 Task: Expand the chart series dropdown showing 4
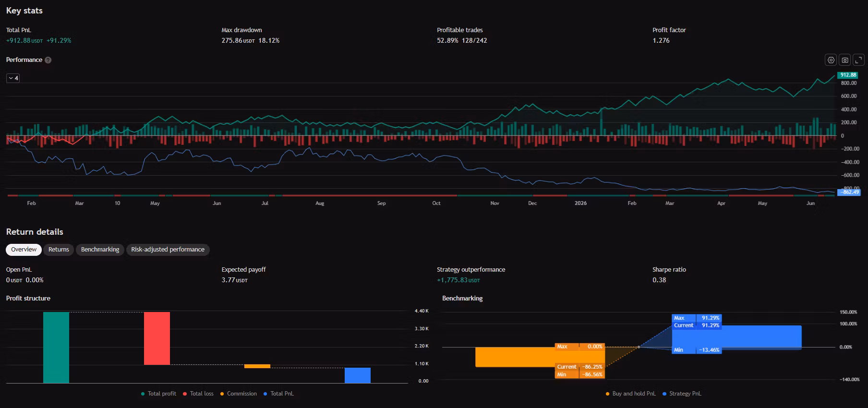point(13,78)
